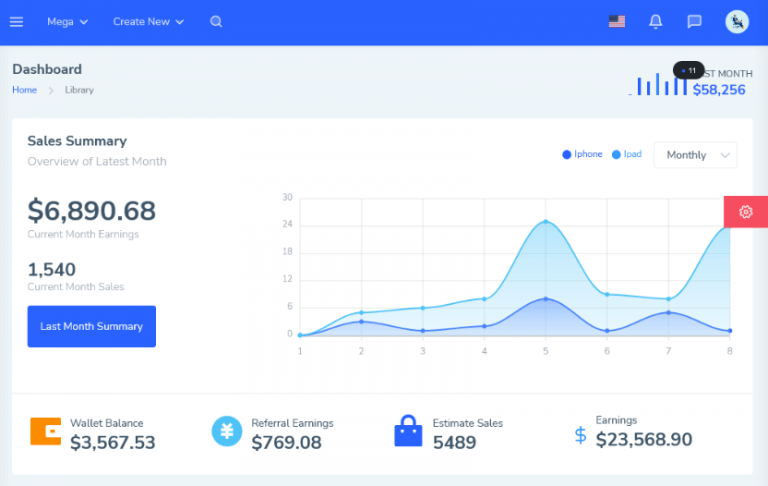Go to Home breadcrumb link
Image resolution: width=768 pixels, height=486 pixels.
tap(24, 90)
